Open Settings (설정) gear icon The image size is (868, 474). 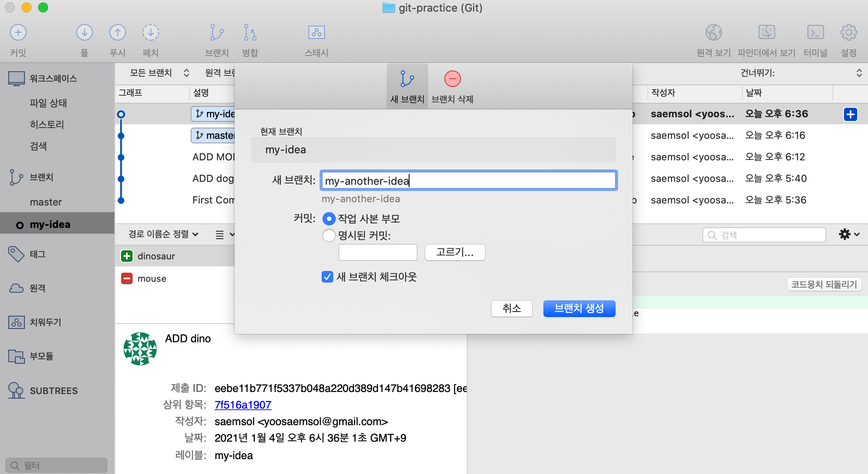tap(849, 32)
